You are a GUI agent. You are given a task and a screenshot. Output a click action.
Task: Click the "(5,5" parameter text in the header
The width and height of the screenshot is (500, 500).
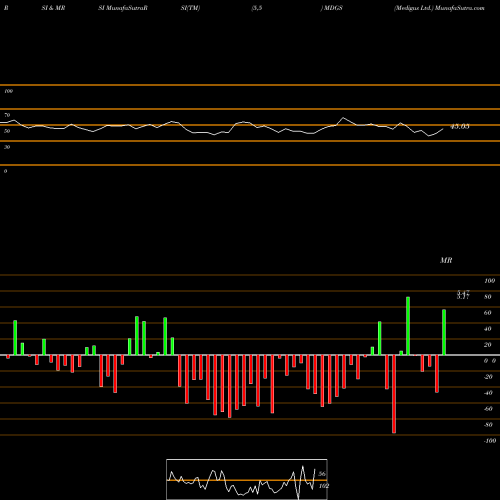tap(257, 8)
